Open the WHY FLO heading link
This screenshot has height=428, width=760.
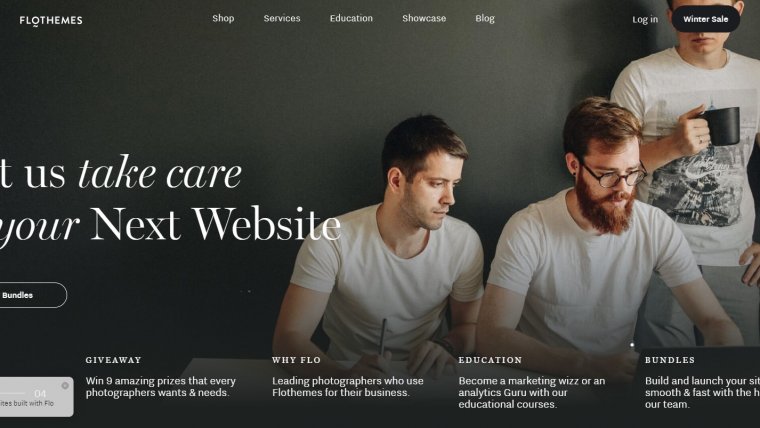[296, 360]
